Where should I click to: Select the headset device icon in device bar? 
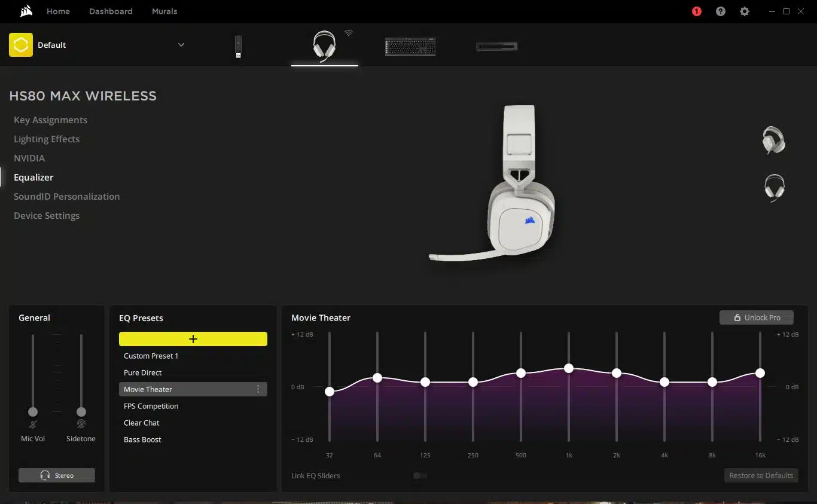pyautogui.click(x=324, y=45)
